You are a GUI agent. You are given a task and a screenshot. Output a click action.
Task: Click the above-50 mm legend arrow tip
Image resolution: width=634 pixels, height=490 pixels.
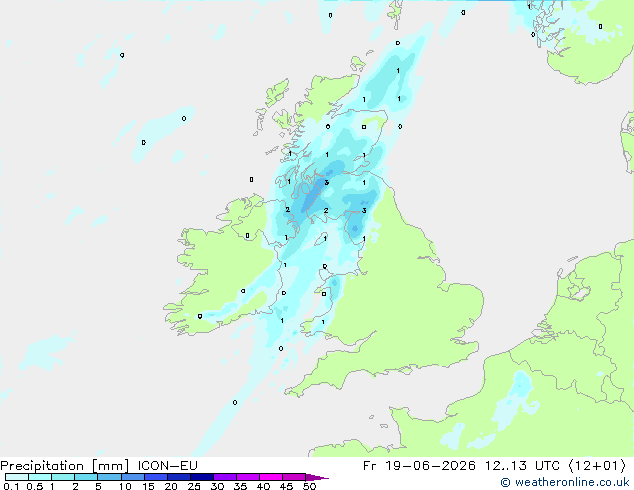(317, 477)
